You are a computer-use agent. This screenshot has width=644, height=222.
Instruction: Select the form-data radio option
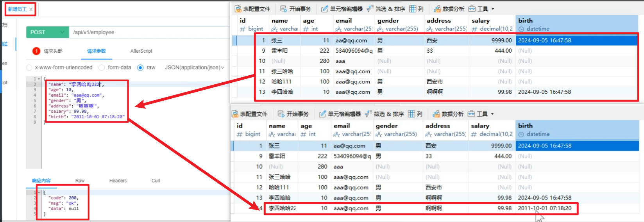pos(102,67)
